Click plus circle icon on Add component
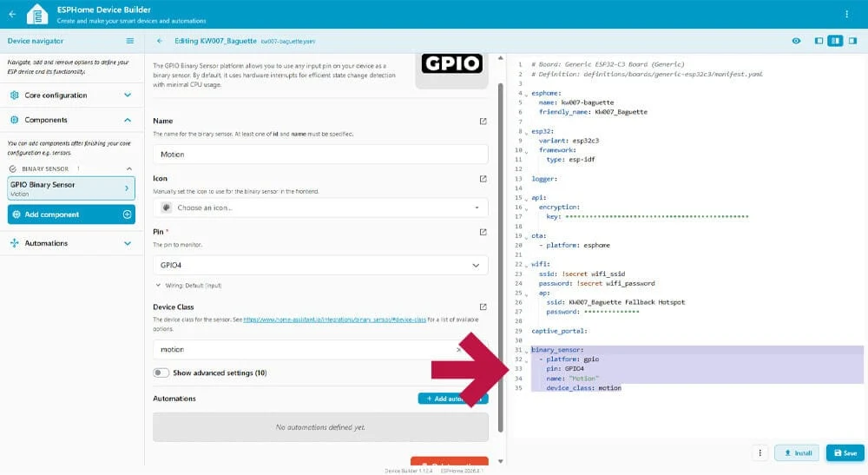This screenshot has width=868, height=475. pyautogui.click(x=127, y=214)
